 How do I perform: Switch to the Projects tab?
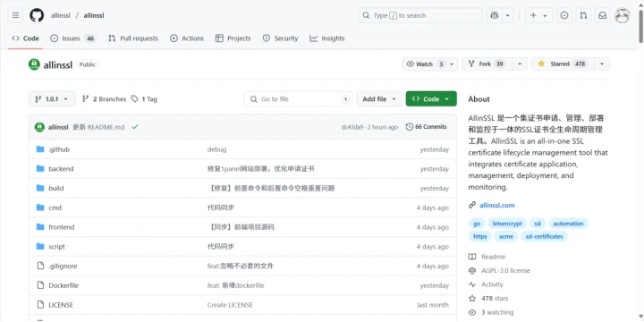pyautogui.click(x=233, y=38)
